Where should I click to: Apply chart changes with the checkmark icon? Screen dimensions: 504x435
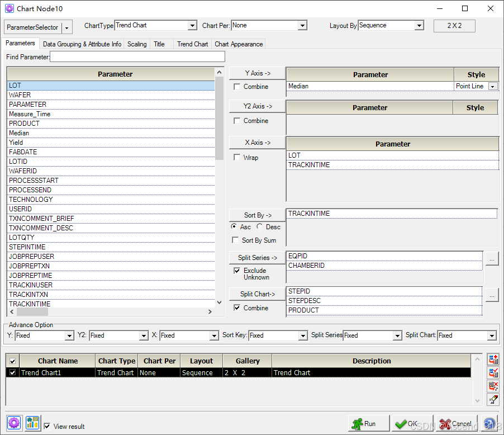[493, 373]
